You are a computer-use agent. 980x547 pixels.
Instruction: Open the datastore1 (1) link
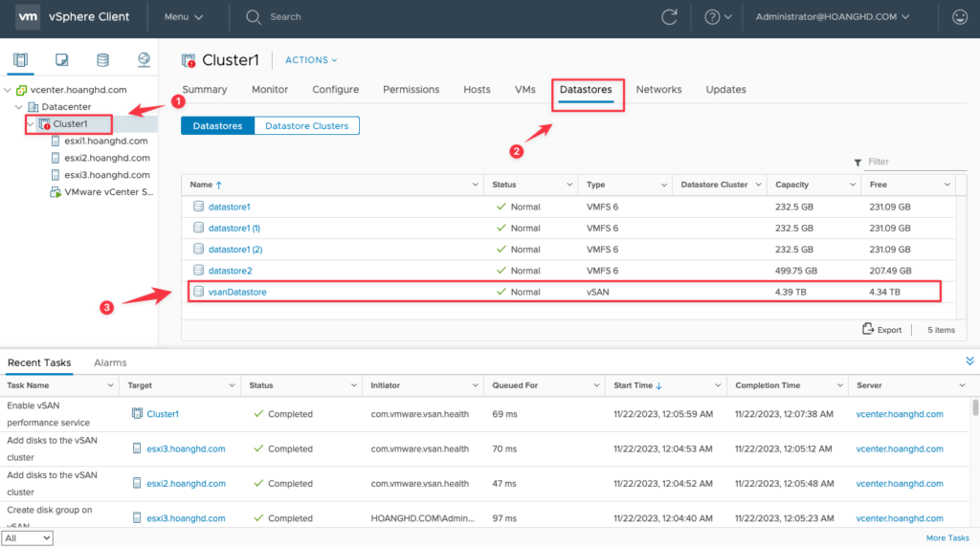pyautogui.click(x=234, y=228)
